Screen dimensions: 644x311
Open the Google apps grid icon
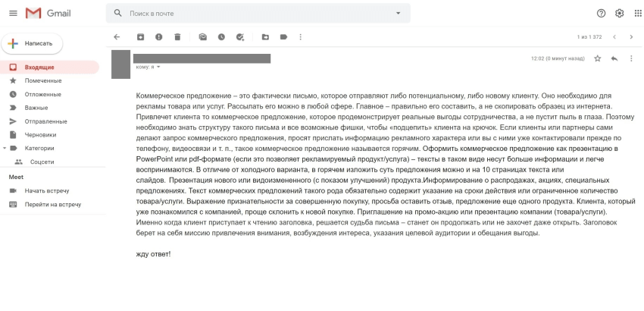[638, 13]
